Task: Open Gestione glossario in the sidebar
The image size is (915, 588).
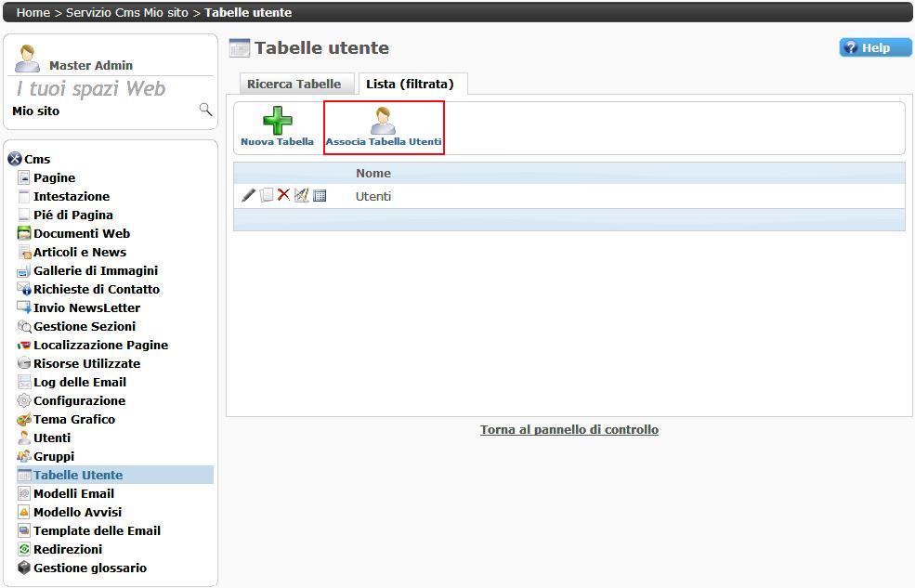Action: tap(90, 568)
